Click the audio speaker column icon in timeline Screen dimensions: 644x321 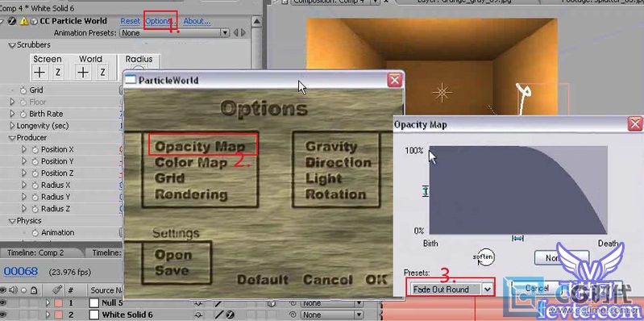click(14, 290)
